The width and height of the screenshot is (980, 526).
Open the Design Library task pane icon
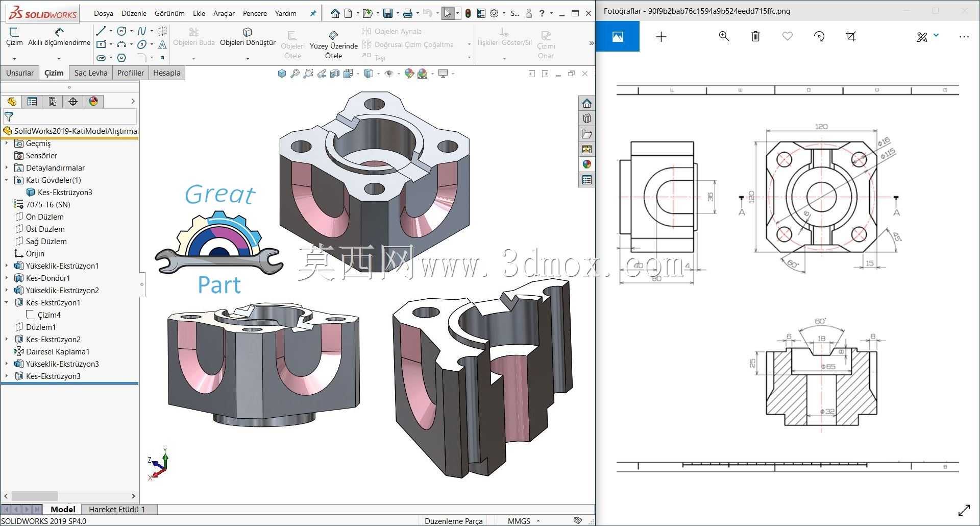click(x=587, y=118)
